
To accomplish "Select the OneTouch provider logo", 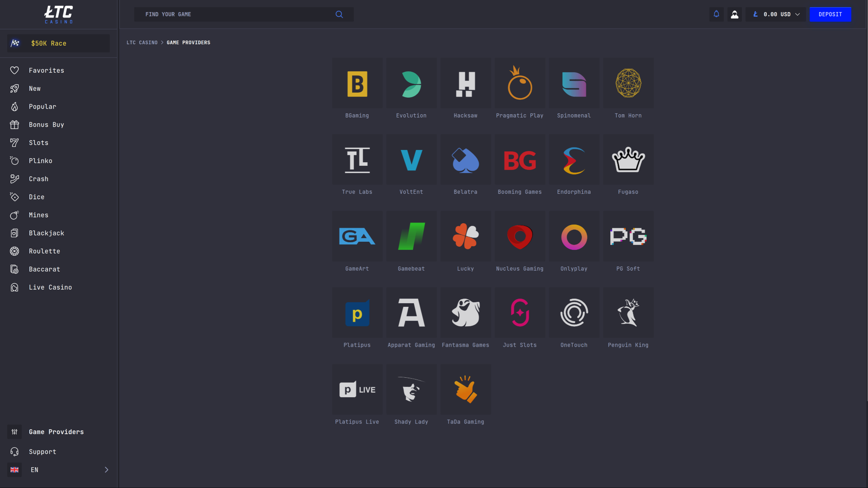I will coord(574,313).
